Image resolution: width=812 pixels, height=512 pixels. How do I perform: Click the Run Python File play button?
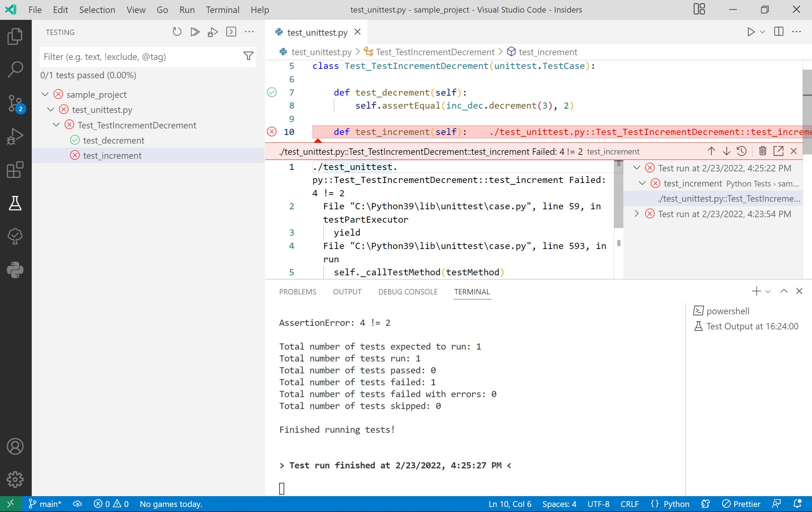click(x=751, y=32)
